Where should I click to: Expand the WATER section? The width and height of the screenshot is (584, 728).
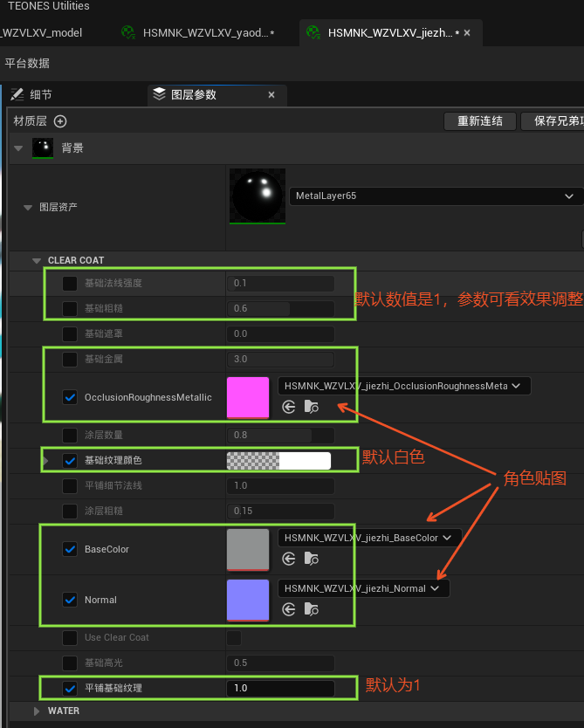37,711
